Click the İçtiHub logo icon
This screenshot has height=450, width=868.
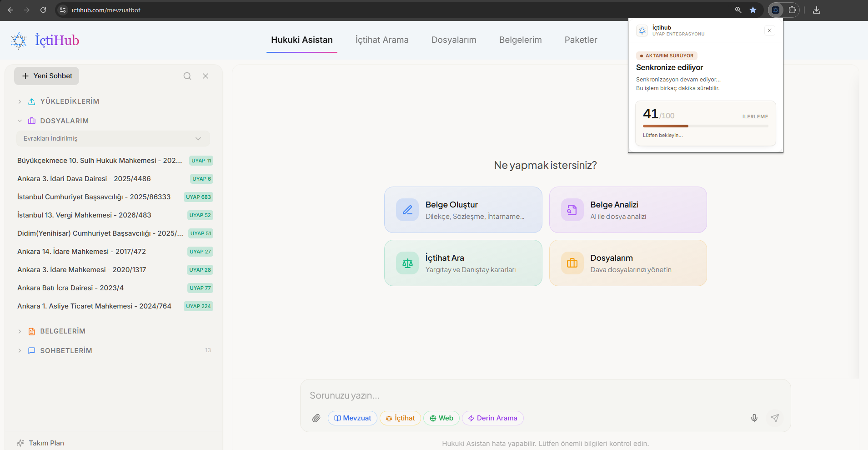(x=19, y=40)
